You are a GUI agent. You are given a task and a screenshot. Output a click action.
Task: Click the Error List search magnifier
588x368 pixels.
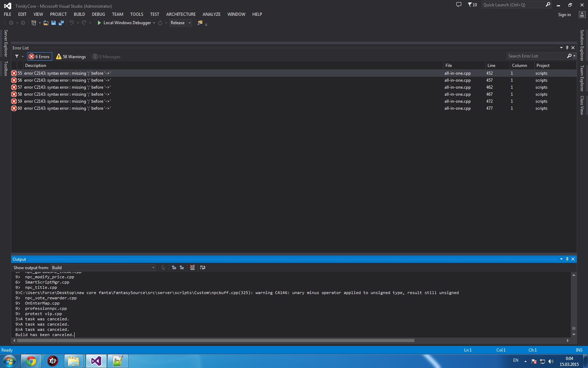tap(569, 56)
